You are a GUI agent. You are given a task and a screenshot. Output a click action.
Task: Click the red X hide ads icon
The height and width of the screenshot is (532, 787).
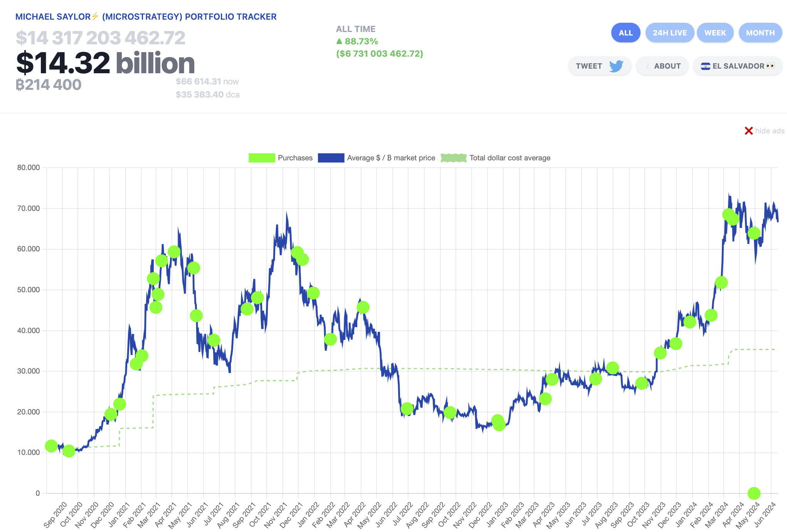pos(748,131)
